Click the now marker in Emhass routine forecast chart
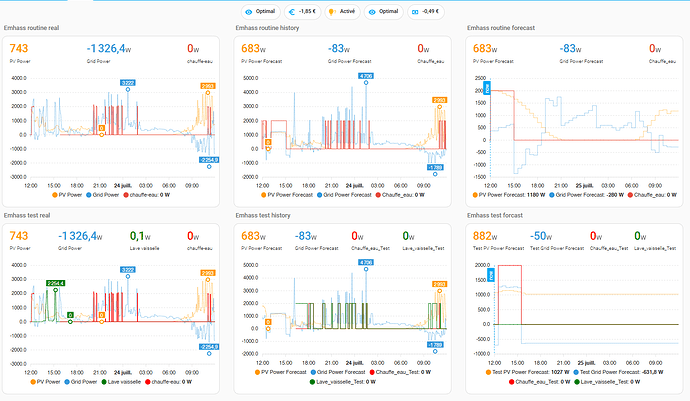Viewport: 690px width, 401px height. click(x=487, y=88)
